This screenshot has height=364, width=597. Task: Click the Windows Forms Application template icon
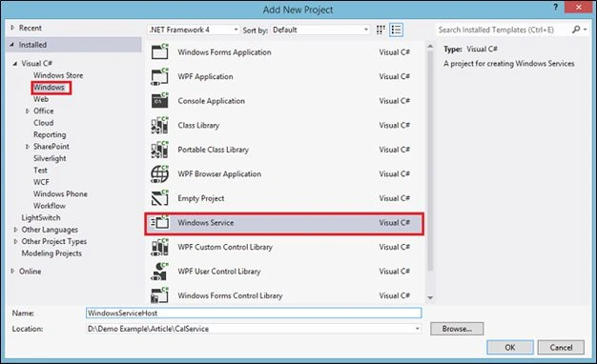coord(160,52)
